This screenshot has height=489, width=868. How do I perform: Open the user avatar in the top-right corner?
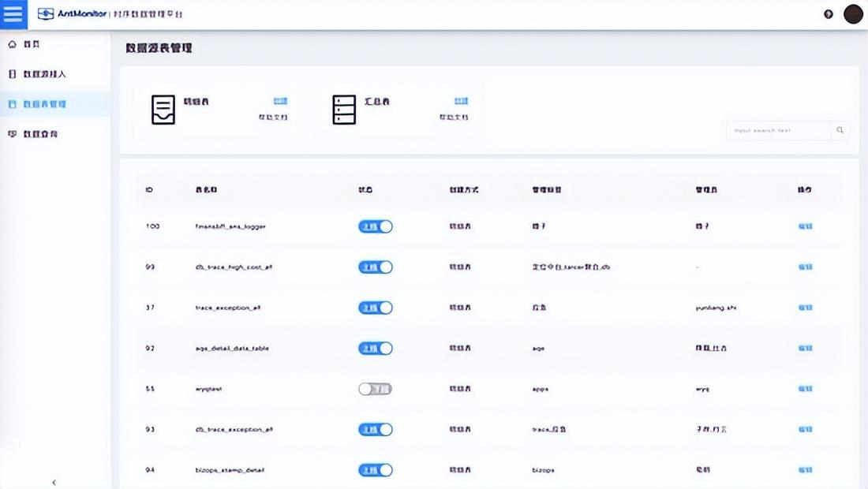[x=853, y=14]
